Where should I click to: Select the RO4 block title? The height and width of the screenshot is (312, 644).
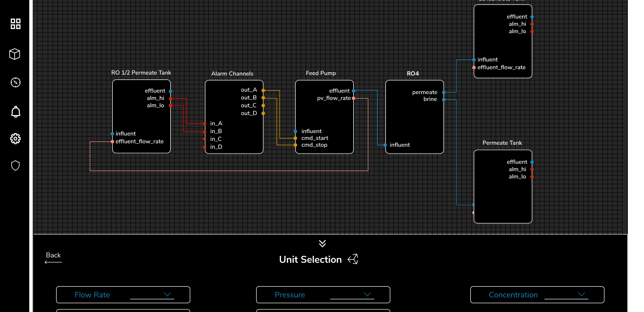[x=413, y=74]
